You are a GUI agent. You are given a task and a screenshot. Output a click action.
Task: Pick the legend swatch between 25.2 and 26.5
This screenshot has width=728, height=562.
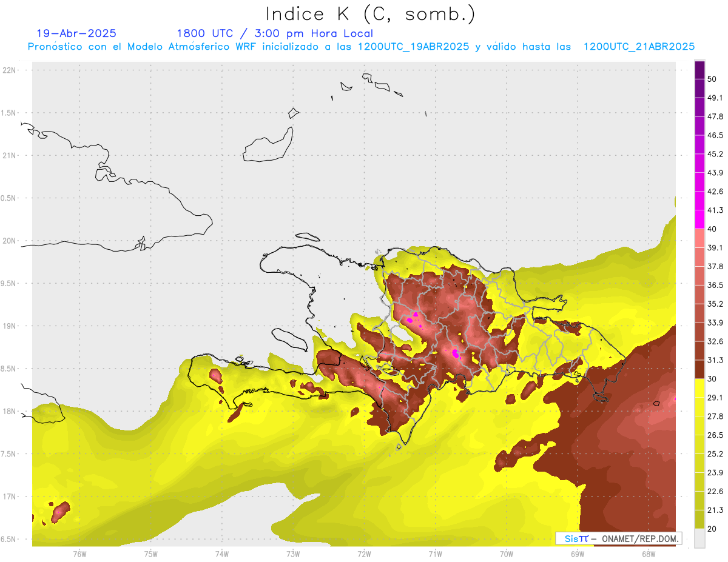[x=700, y=444]
